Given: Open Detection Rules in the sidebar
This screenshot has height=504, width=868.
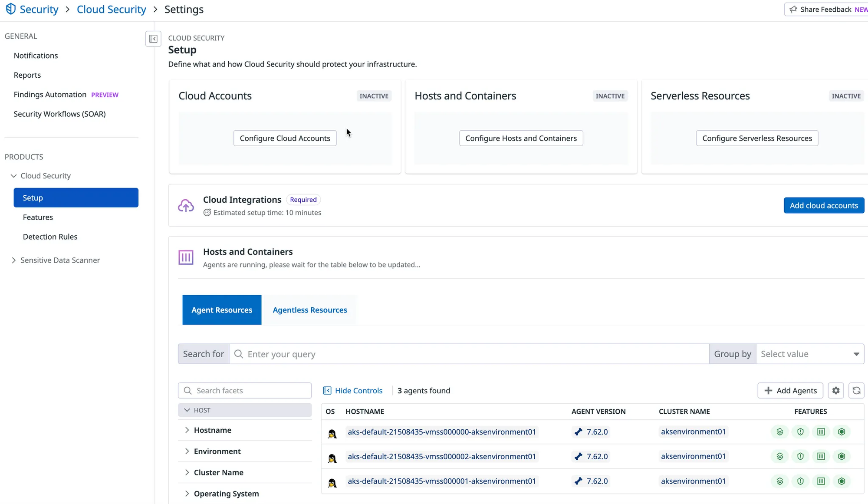Looking at the screenshot, I should pos(50,237).
